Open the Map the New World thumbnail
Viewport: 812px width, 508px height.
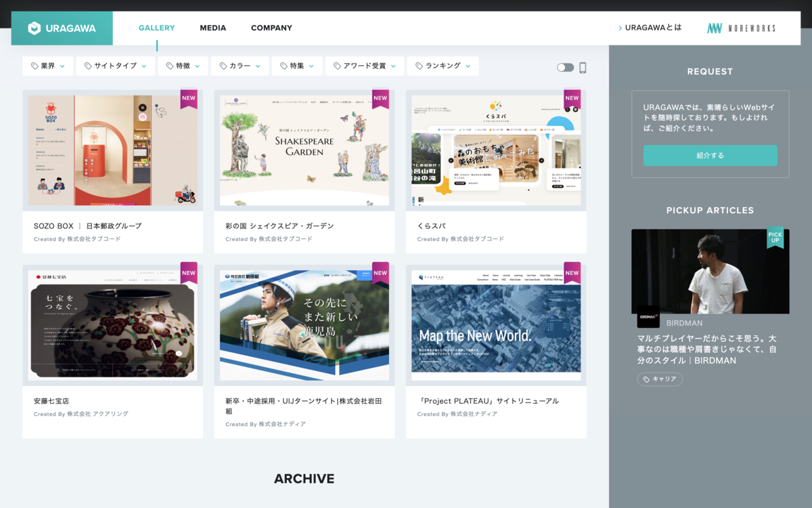[496, 325]
